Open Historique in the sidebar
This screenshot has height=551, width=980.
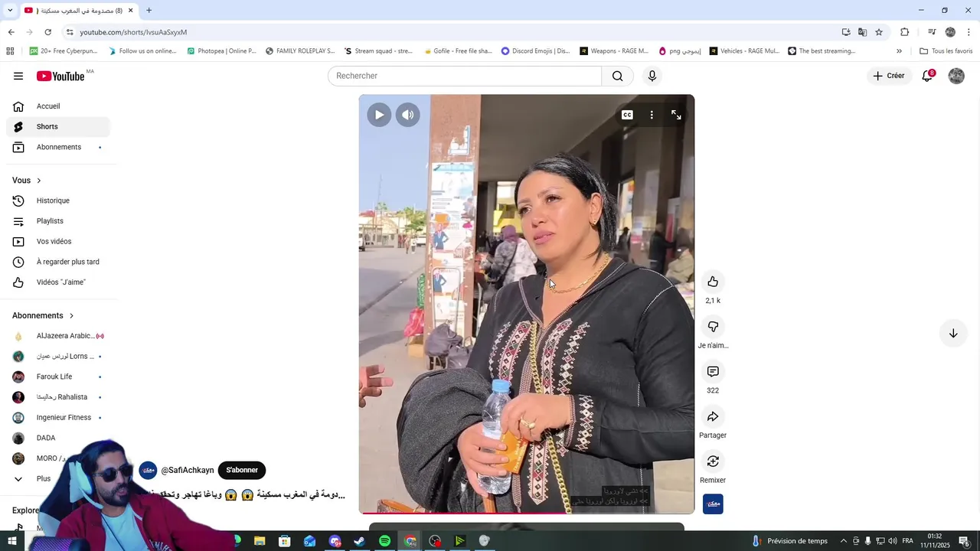tap(58, 201)
